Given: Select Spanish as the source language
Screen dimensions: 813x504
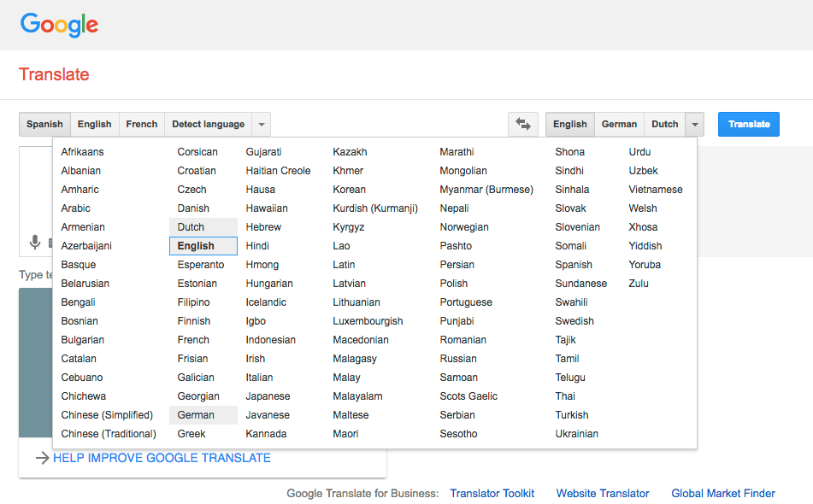Looking at the screenshot, I should click(x=44, y=124).
